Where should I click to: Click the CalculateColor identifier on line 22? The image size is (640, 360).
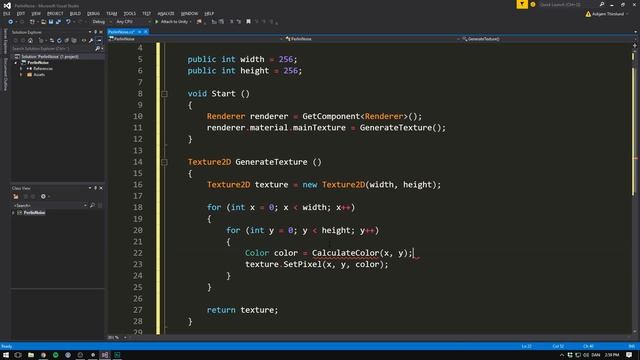click(x=345, y=253)
